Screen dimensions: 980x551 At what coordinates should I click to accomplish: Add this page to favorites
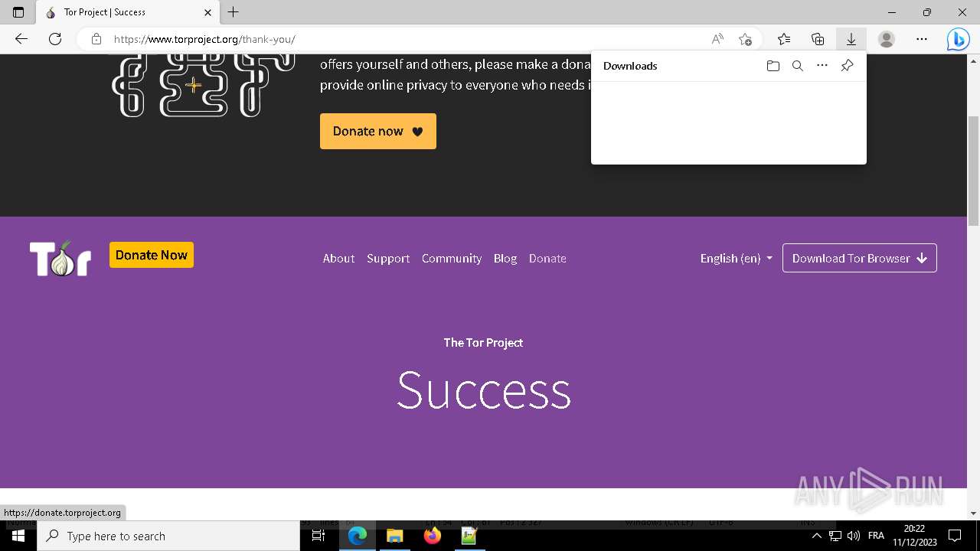pyautogui.click(x=745, y=39)
